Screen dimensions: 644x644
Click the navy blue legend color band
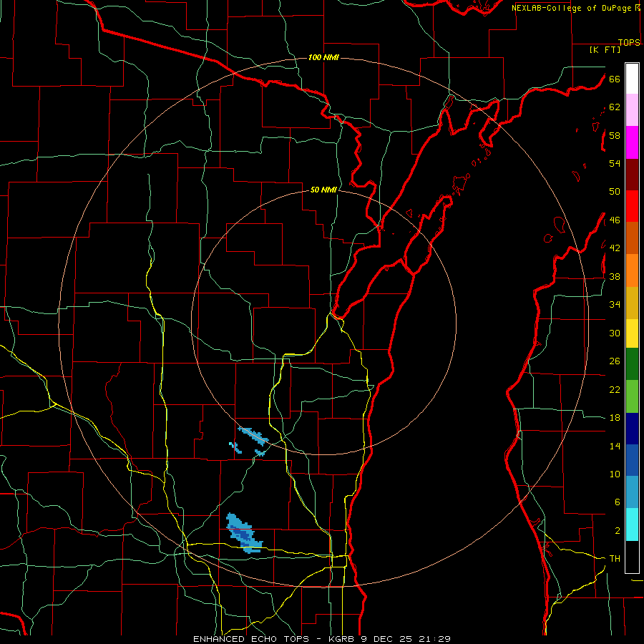pos(632,429)
